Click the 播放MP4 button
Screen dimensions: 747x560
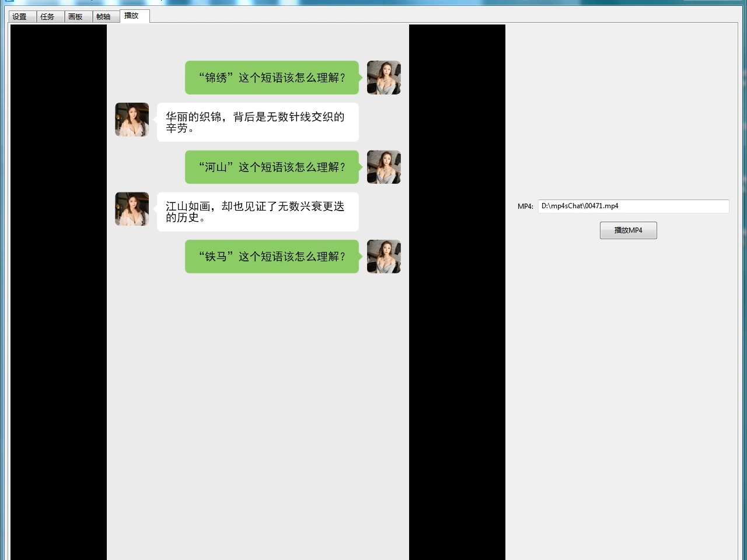[628, 230]
